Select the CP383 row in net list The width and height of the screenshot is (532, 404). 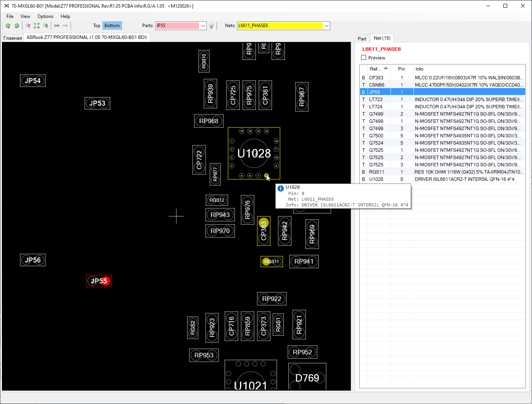(442, 77)
